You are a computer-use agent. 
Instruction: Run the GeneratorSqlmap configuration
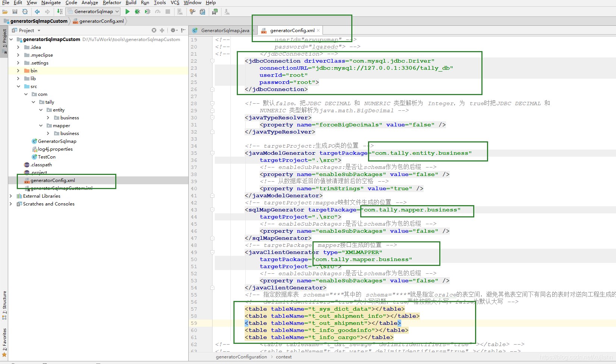[128, 12]
